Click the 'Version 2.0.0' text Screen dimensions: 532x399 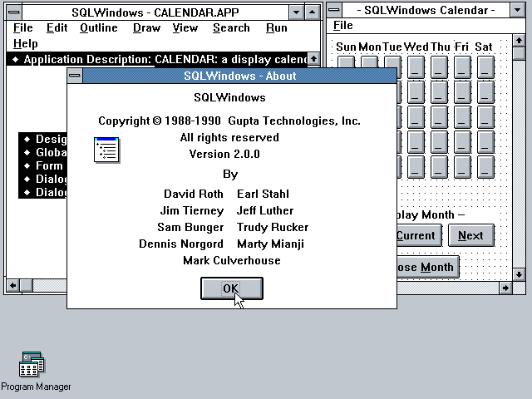(x=224, y=154)
